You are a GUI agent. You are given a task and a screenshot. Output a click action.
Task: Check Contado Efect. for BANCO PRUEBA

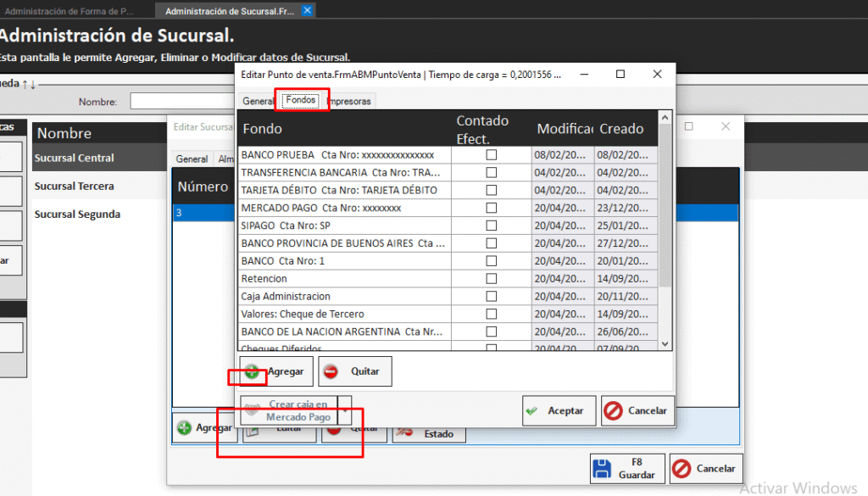491,155
